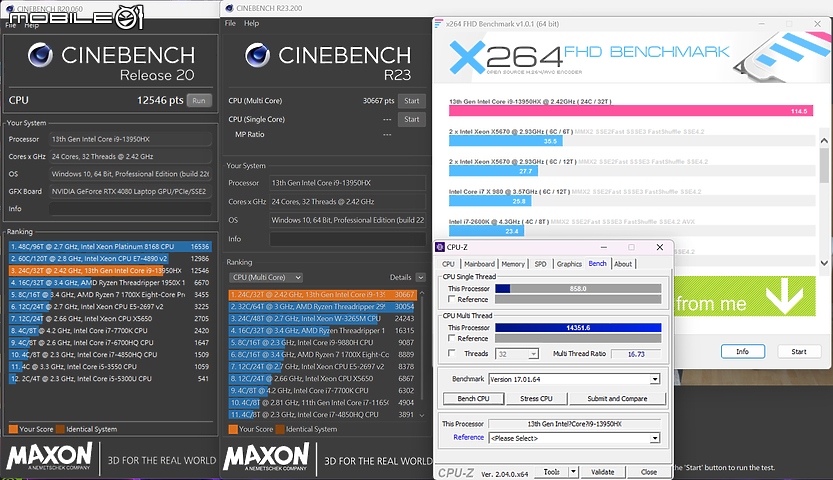Select Xeon E7-4890 v2 ranking row in R20

[109, 259]
